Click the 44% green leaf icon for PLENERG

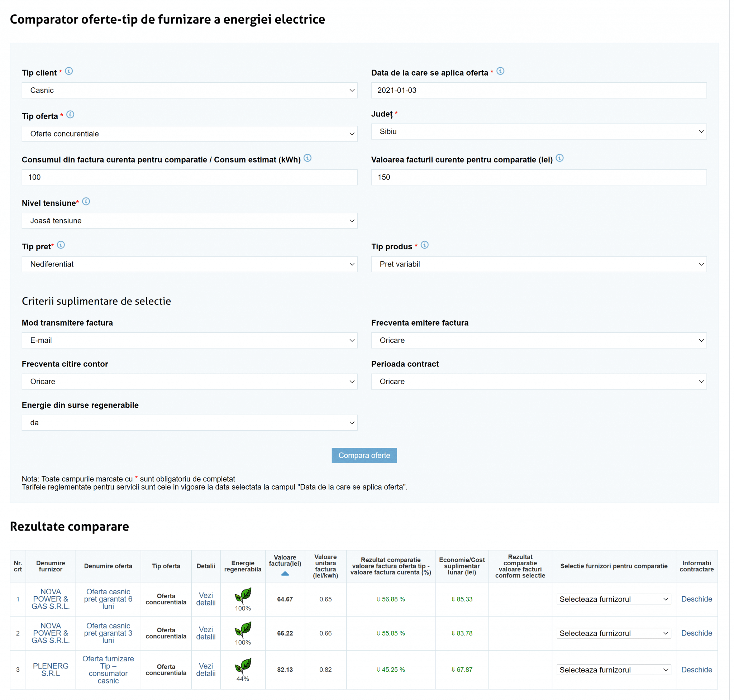[243, 666]
